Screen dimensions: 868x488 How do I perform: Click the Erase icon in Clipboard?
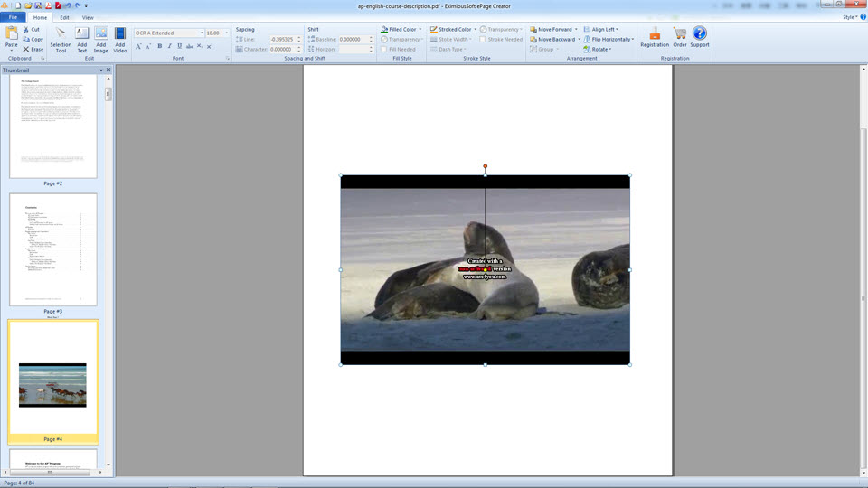32,49
